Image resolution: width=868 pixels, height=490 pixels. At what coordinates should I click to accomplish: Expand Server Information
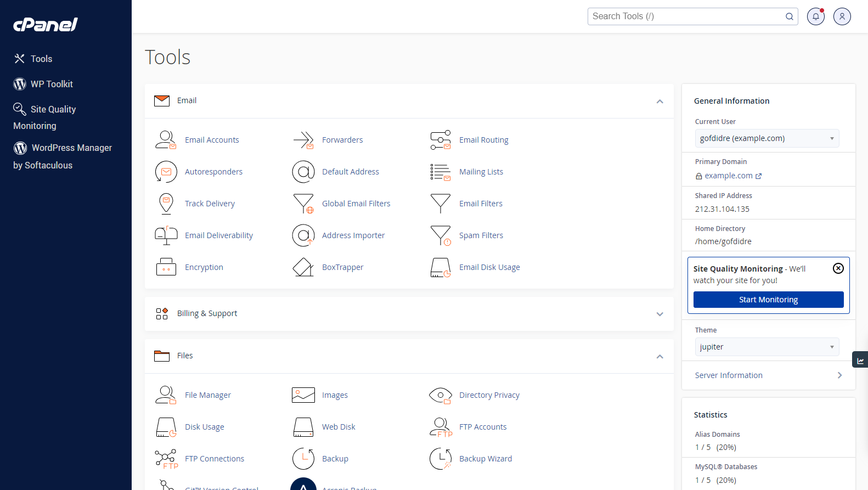(768, 375)
